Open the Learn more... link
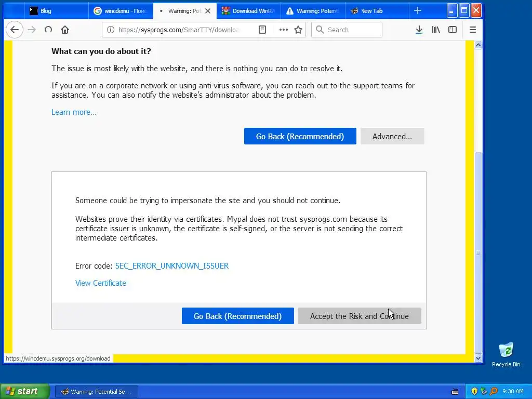532x399 pixels. (74, 112)
